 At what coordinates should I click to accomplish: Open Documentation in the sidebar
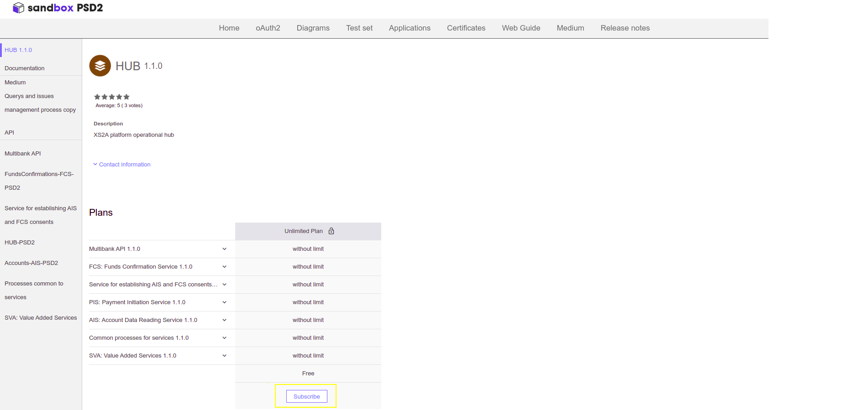(25, 68)
